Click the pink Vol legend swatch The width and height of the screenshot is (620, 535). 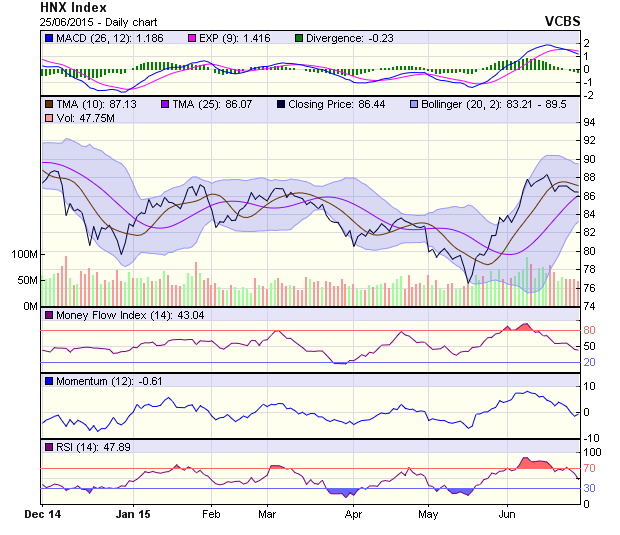tap(49, 119)
